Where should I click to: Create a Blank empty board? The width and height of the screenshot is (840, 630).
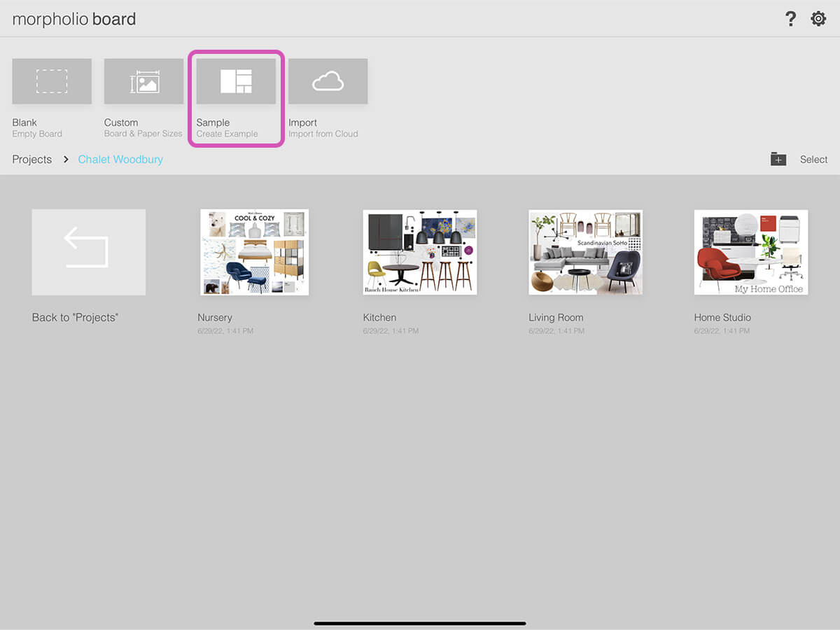click(52, 82)
